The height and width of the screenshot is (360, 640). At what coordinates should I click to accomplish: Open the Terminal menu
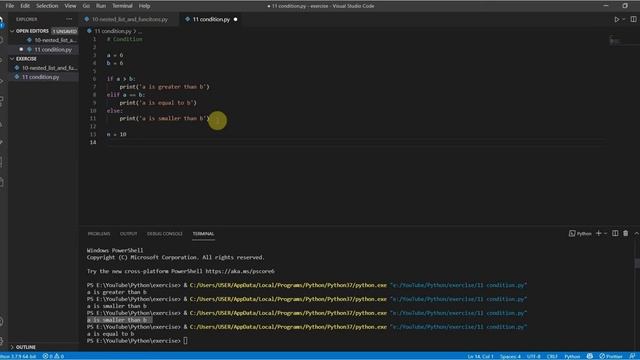click(x=122, y=6)
